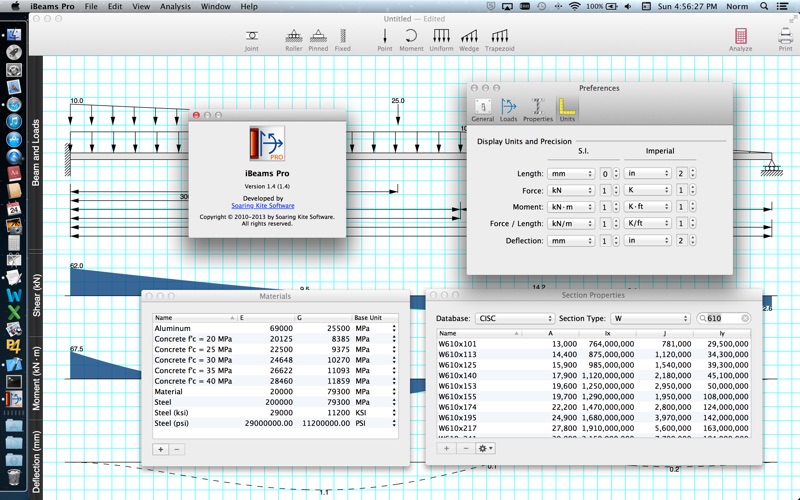Add a Point load
This screenshot has width=800, height=500.
click(x=385, y=39)
